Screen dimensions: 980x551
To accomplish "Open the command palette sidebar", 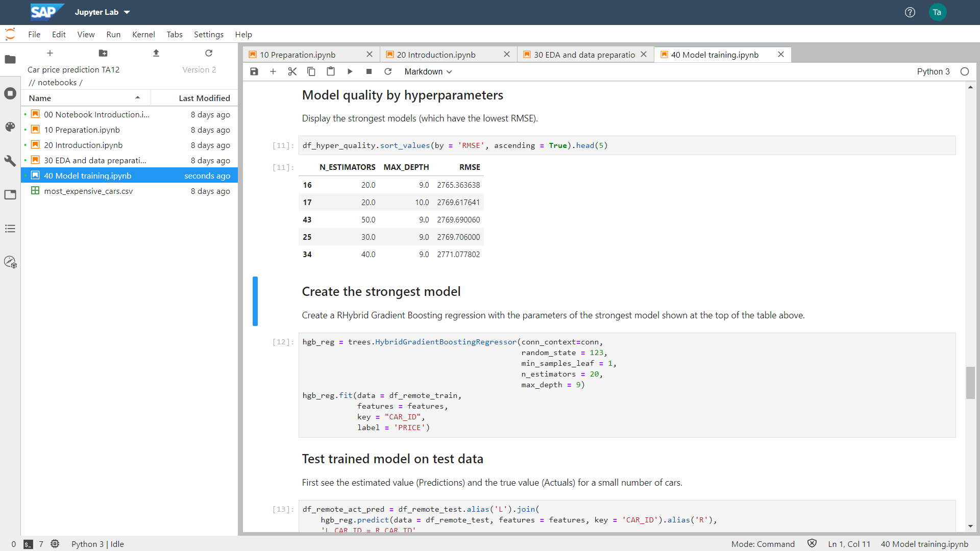I will 10,127.
